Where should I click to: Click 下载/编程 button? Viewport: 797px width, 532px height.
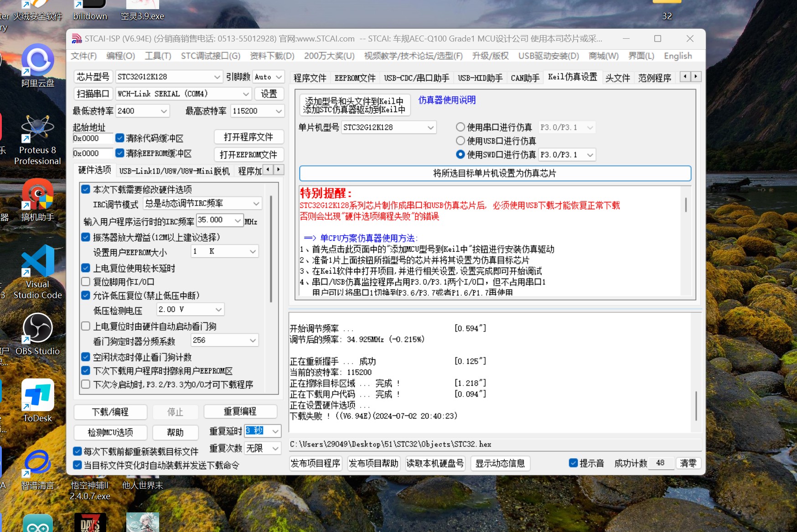110,412
